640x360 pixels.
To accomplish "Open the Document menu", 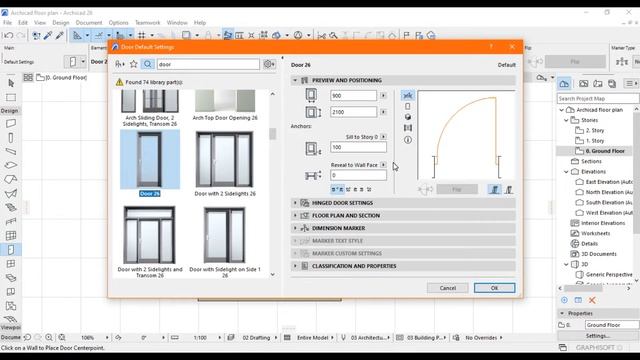I will [89, 23].
